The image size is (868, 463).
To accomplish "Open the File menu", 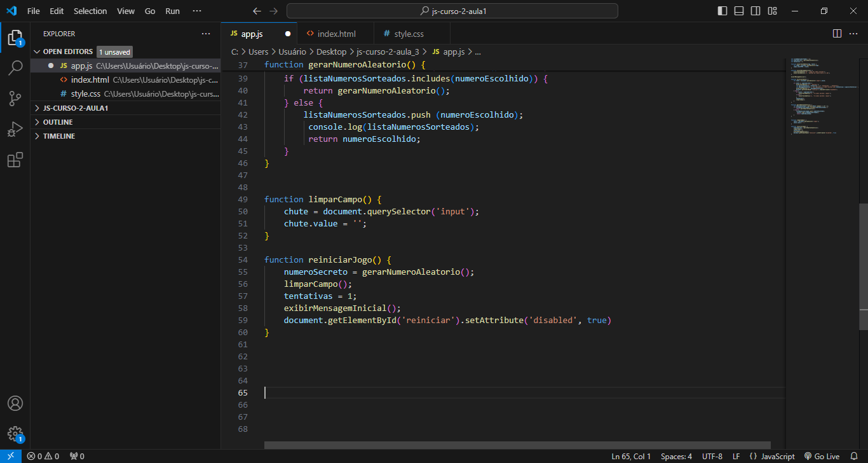I will tap(34, 11).
